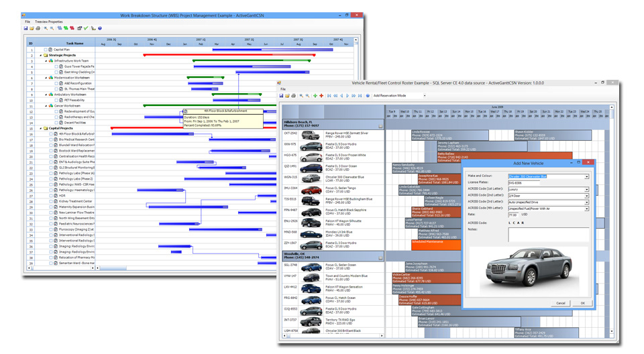
Task: Tick checkbox for Bio Medical Research Centre row
Action: coord(52,139)
